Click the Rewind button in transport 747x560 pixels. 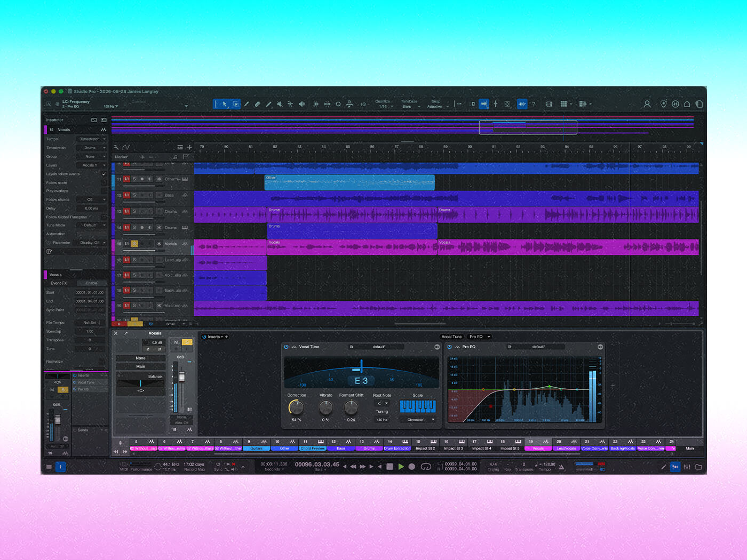click(353, 467)
